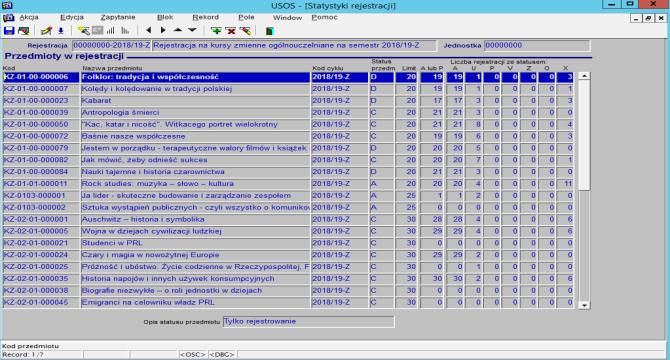Click the Opis statusu przedmiotu field
The width and height of the screenshot is (670, 360).
[x=308, y=322]
